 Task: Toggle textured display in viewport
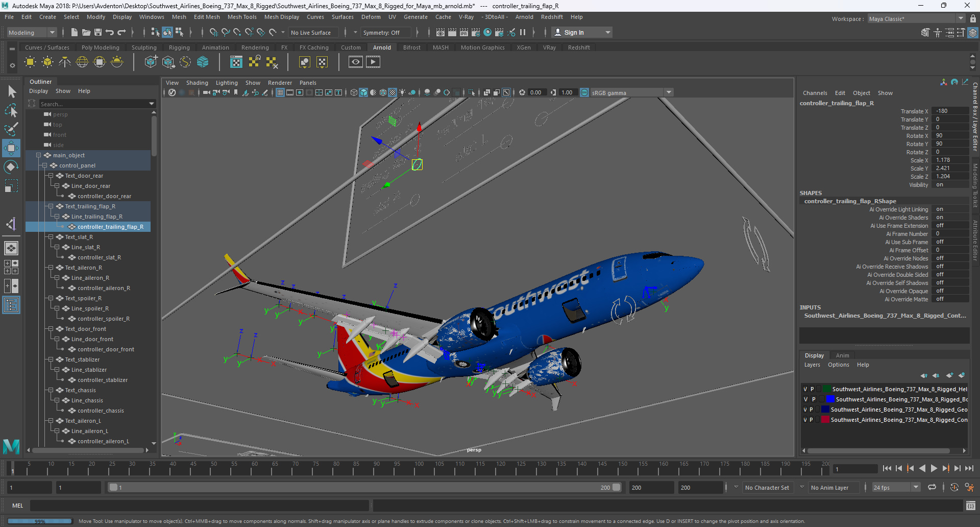click(x=393, y=92)
